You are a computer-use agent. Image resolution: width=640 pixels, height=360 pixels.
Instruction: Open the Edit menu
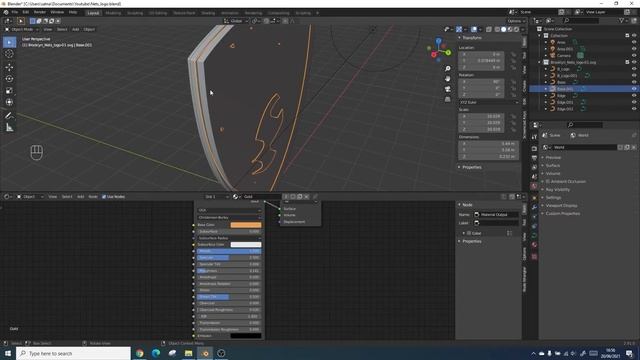pos(26,13)
